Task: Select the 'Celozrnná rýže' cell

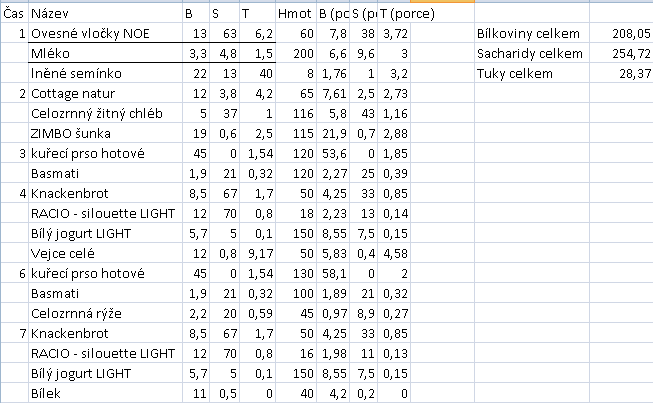Action: click(x=105, y=313)
